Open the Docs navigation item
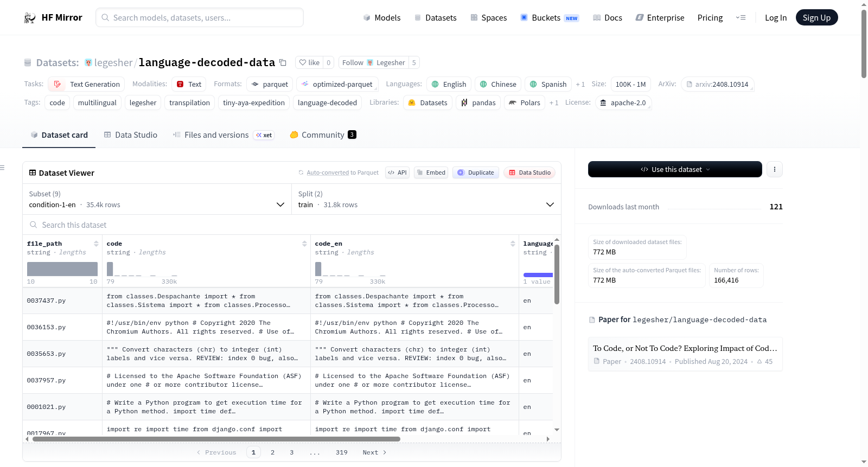This screenshot has width=868, height=467. point(608,18)
